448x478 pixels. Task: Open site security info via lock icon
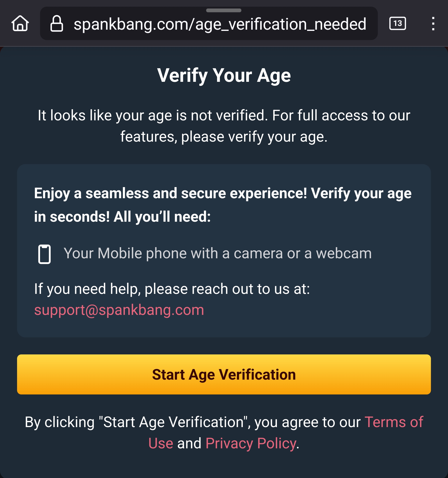point(57,23)
